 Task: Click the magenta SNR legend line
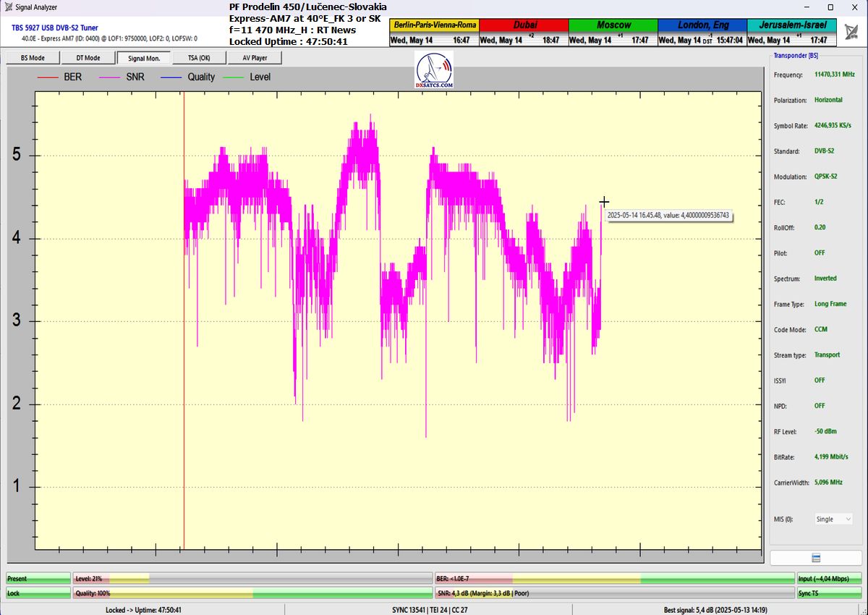point(110,77)
